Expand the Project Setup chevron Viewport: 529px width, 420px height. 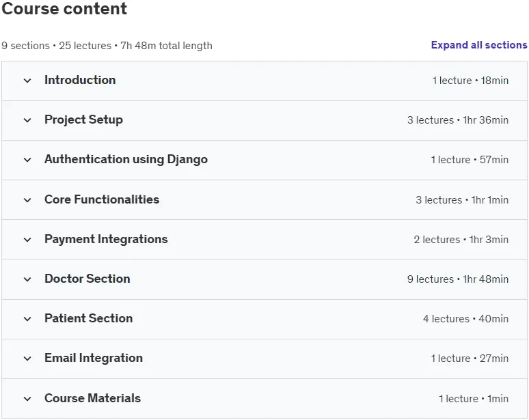point(27,120)
